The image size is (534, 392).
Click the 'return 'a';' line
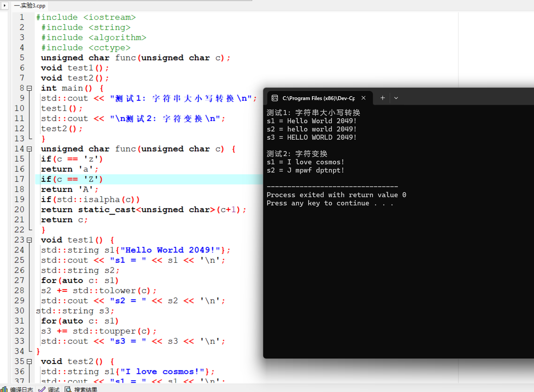click(x=70, y=169)
